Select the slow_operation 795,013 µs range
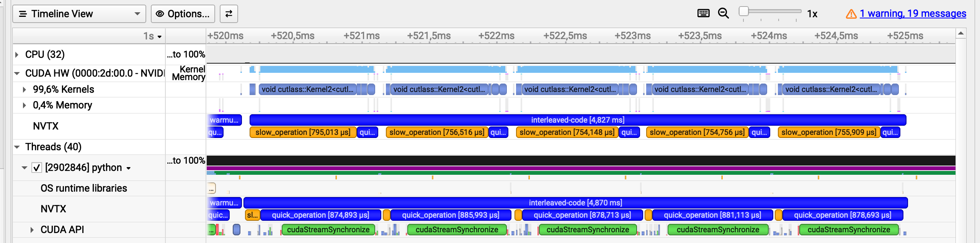The image size is (980, 243). coord(302,132)
